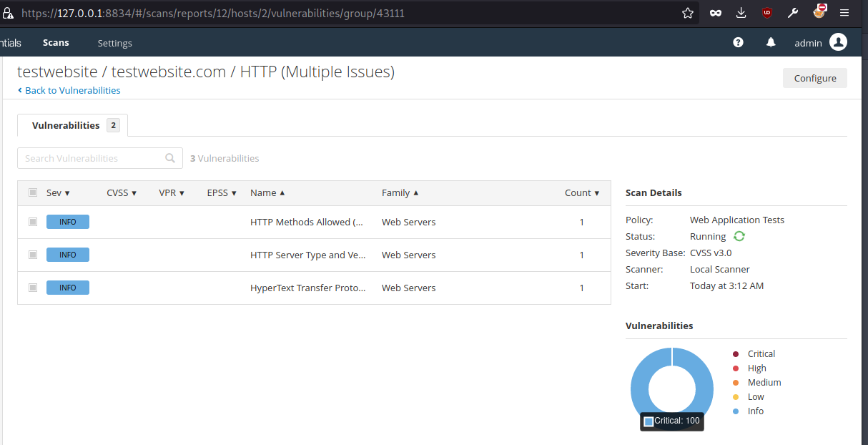The width and height of the screenshot is (868, 445).
Task: Go Back to Vulnerabilities link
Action: click(x=72, y=91)
